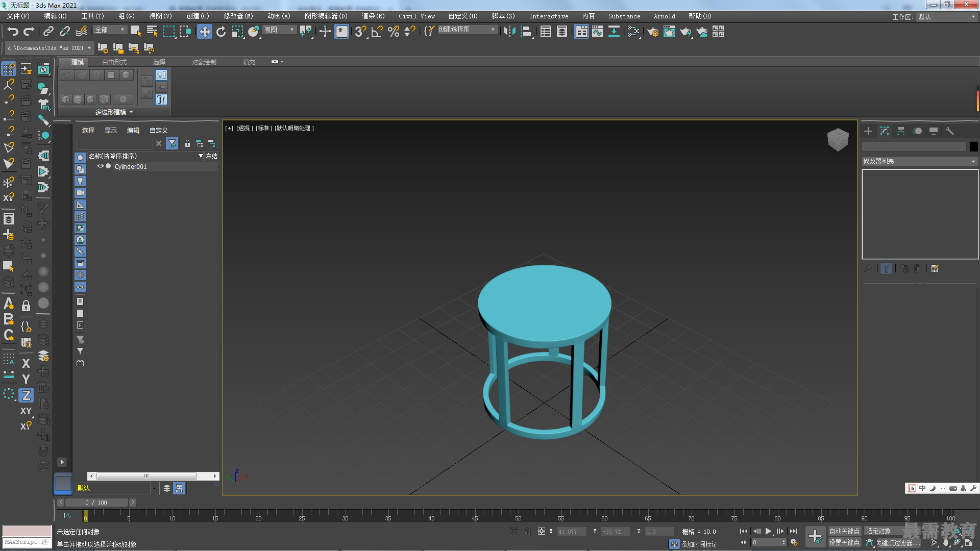This screenshot has height=551, width=980.
Task: Click the 0 / 100 time slider
Action: pos(96,503)
